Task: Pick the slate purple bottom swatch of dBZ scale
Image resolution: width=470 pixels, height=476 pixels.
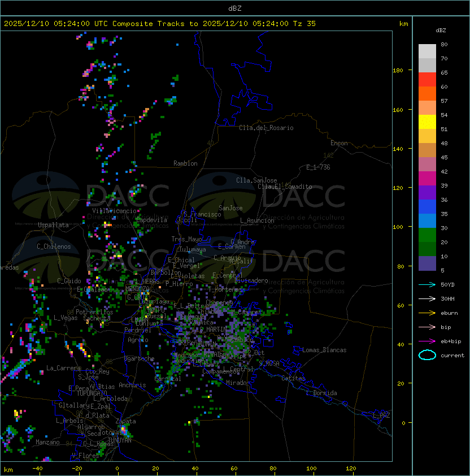Action: [x=427, y=263]
